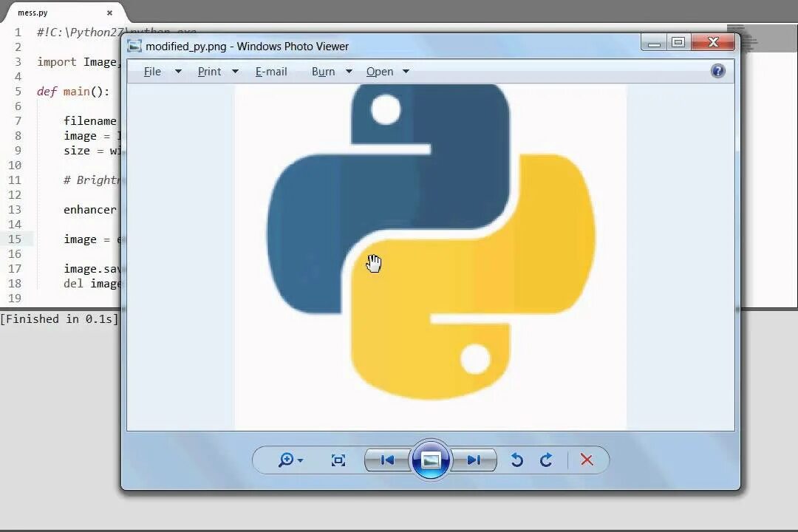
Task: Click the editor minimap at top right
Action: point(763,38)
